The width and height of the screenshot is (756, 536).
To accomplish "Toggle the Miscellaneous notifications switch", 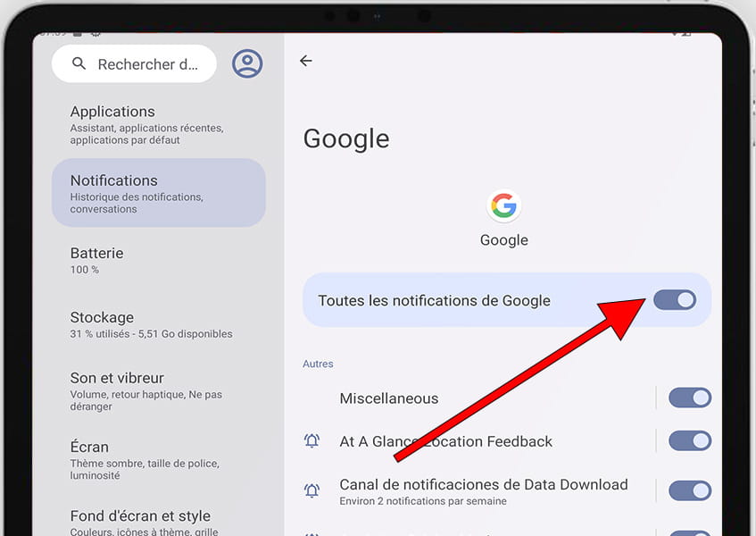I will [690, 398].
